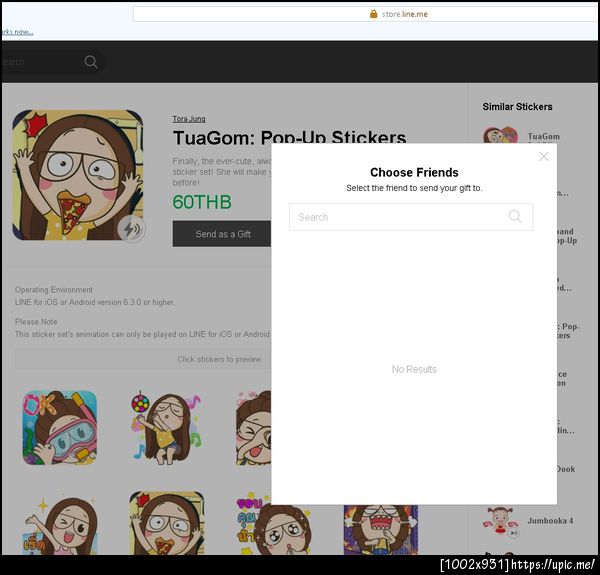Preview the OK snorkel diver sticker
Image resolution: width=600 pixels, height=575 pixels.
point(60,427)
